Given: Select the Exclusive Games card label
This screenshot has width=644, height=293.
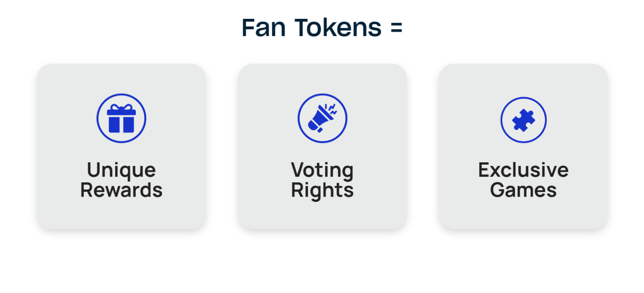Looking at the screenshot, I should [523, 180].
